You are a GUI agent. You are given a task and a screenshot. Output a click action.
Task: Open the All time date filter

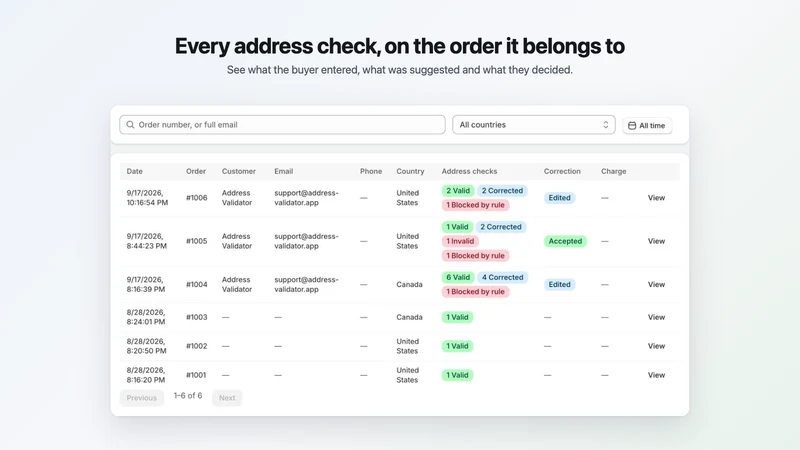pos(647,126)
